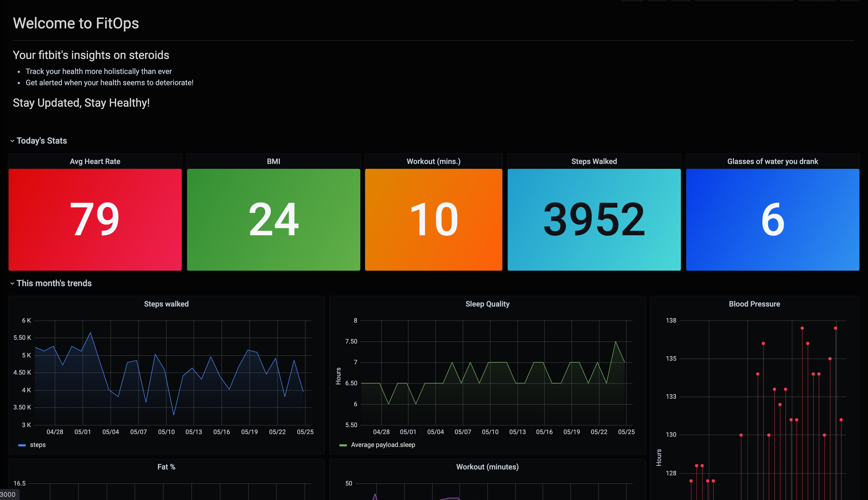Toggle the Average payload.sleep legend label
The image size is (868, 500).
coord(383,445)
